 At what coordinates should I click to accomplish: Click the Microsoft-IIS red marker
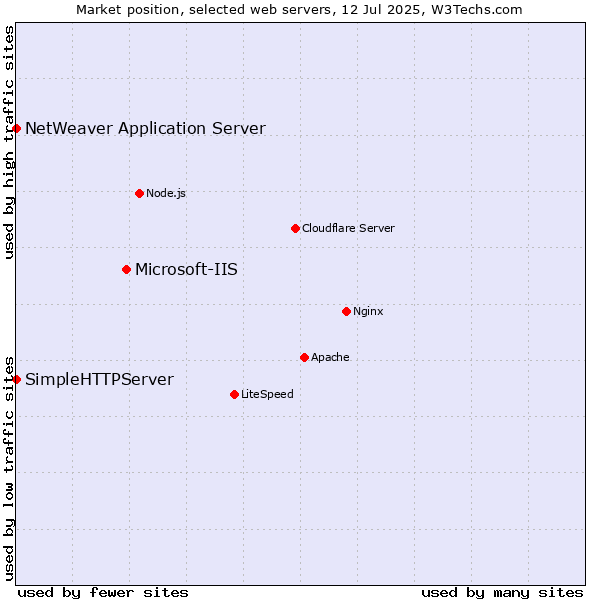127,270
